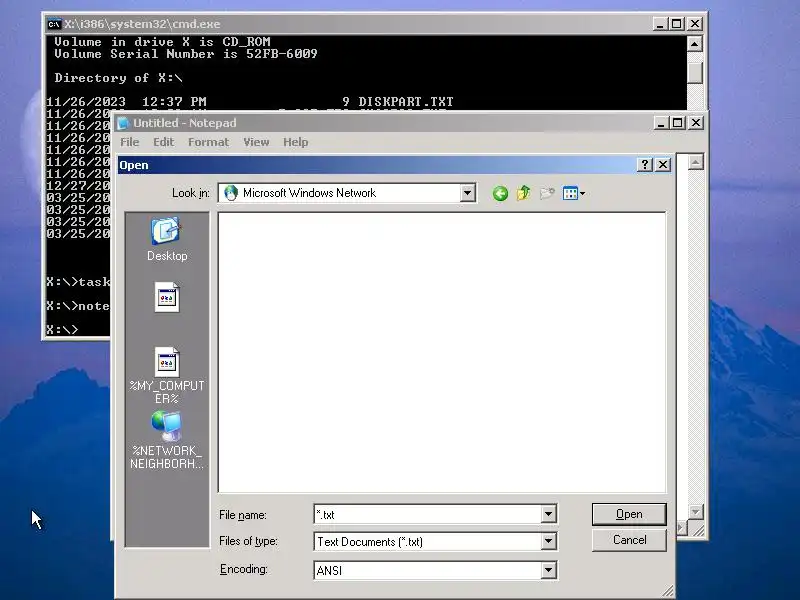
Task: Open %NETWORK_NEIGHBORH... shortcut in places bar
Action: click(166, 440)
